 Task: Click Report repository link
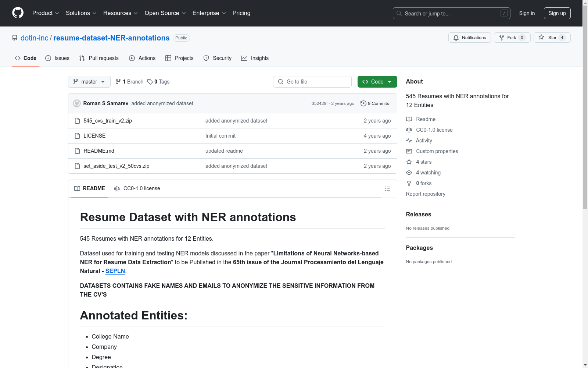[x=426, y=194]
